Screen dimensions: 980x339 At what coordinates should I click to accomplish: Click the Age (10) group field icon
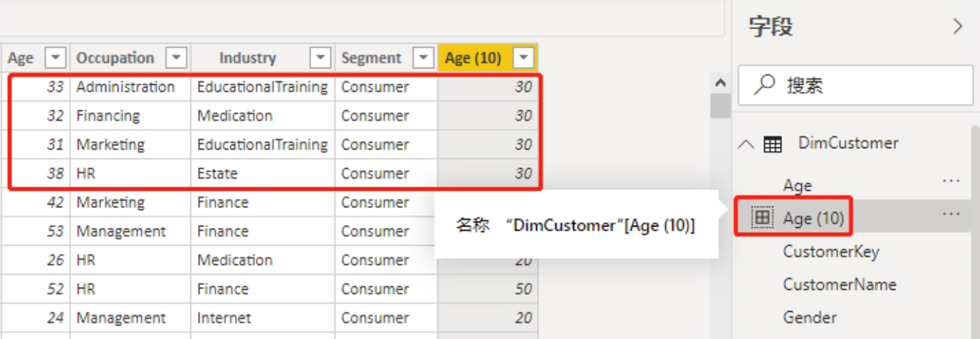(762, 219)
